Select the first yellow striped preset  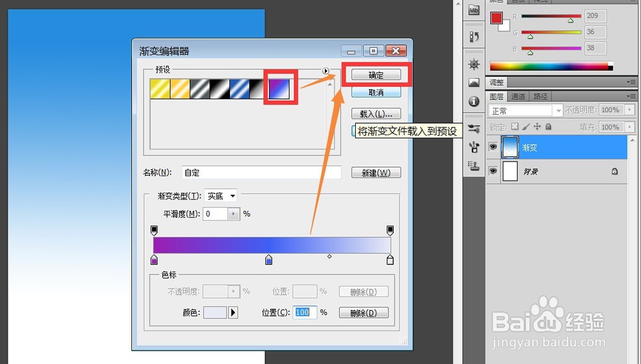[160, 88]
